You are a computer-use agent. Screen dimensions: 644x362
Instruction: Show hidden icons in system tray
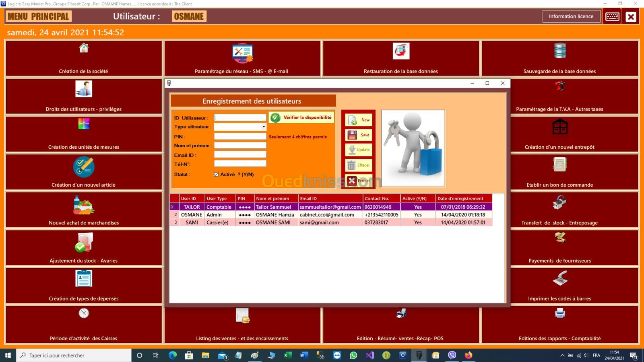562,356
